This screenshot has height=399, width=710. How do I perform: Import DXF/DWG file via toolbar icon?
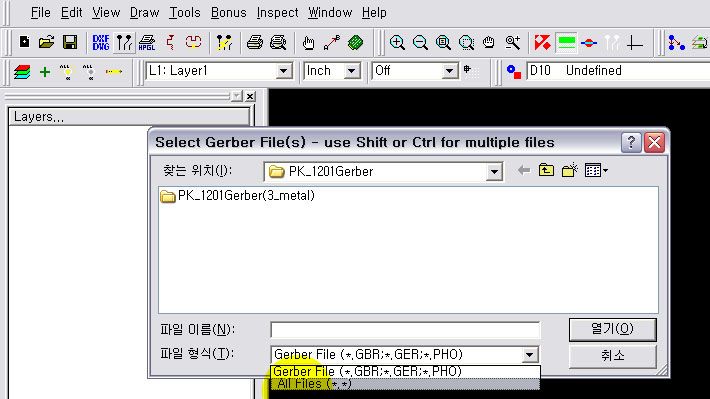click(x=101, y=43)
